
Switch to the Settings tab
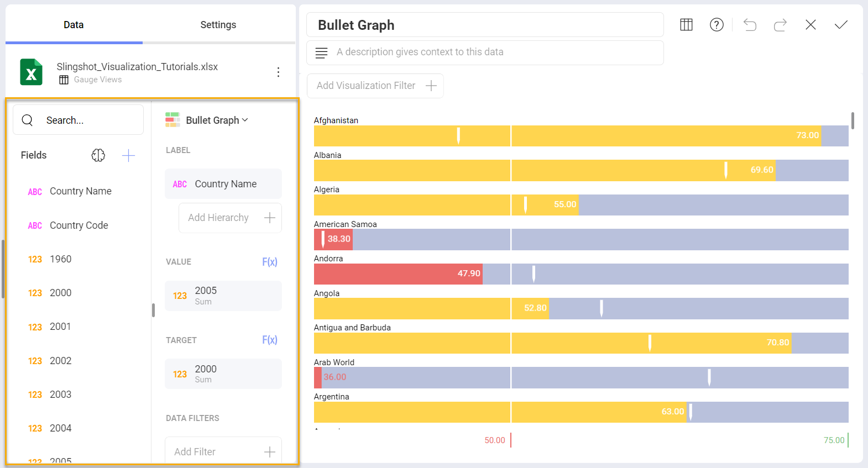(x=218, y=24)
